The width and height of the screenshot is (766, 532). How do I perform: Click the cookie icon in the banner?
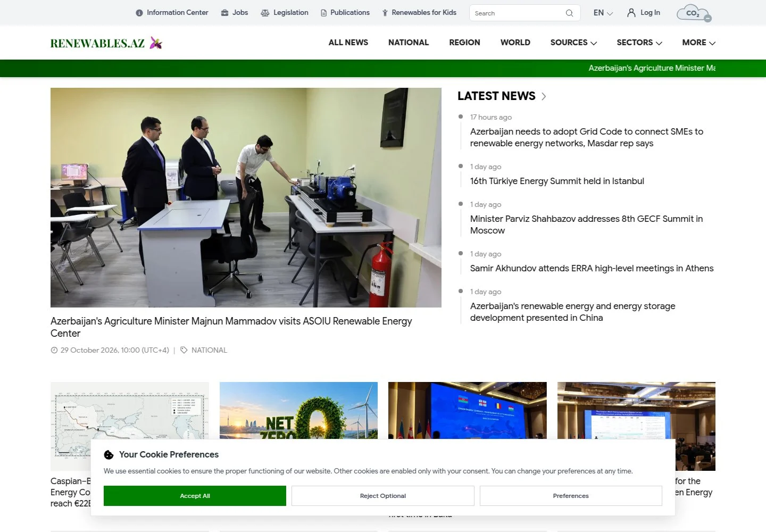109,455
